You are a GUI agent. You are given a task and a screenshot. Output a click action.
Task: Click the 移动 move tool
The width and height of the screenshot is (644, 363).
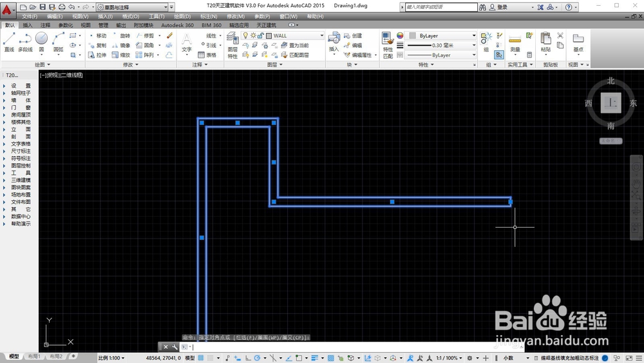[97, 35]
